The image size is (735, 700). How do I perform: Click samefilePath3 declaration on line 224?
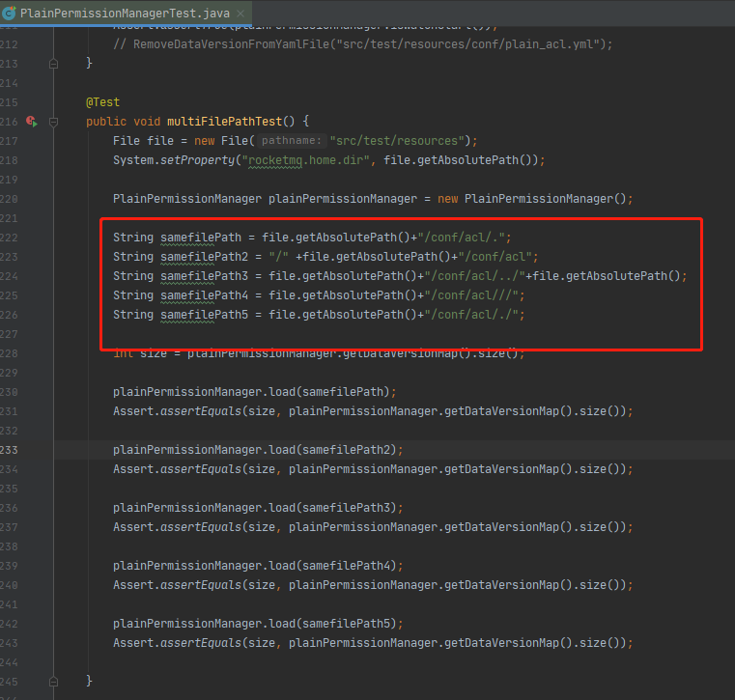[x=204, y=276]
